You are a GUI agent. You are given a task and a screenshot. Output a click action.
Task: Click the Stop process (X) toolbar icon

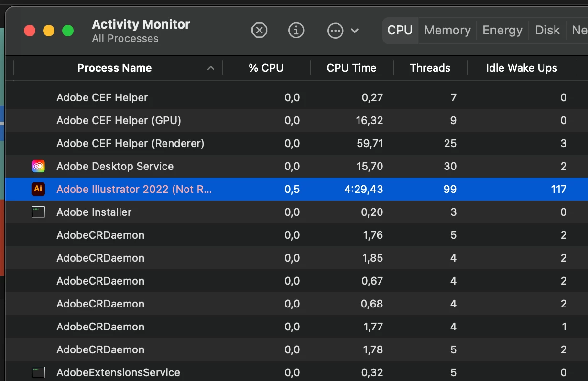pyautogui.click(x=259, y=31)
